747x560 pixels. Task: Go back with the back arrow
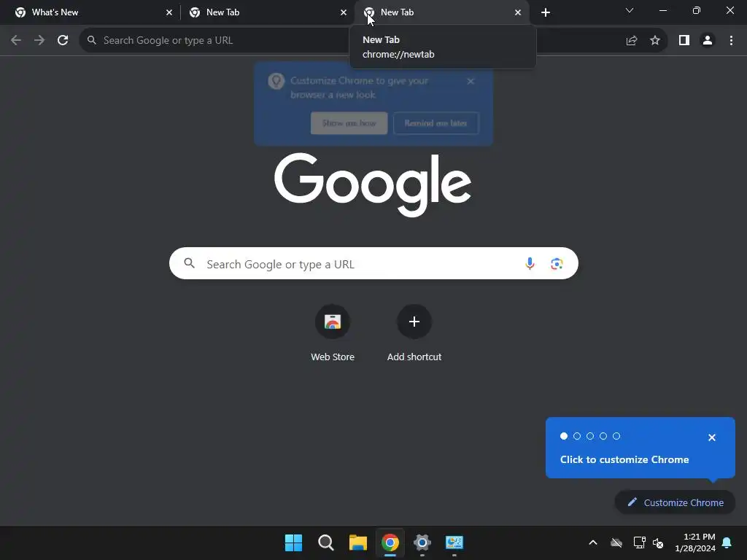click(x=16, y=41)
